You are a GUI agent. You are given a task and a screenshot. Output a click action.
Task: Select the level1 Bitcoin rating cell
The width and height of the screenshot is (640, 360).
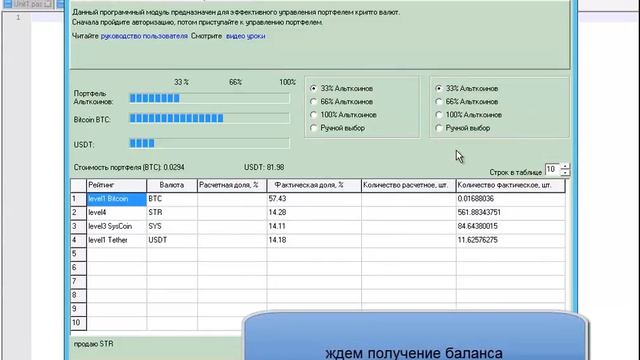click(116, 199)
